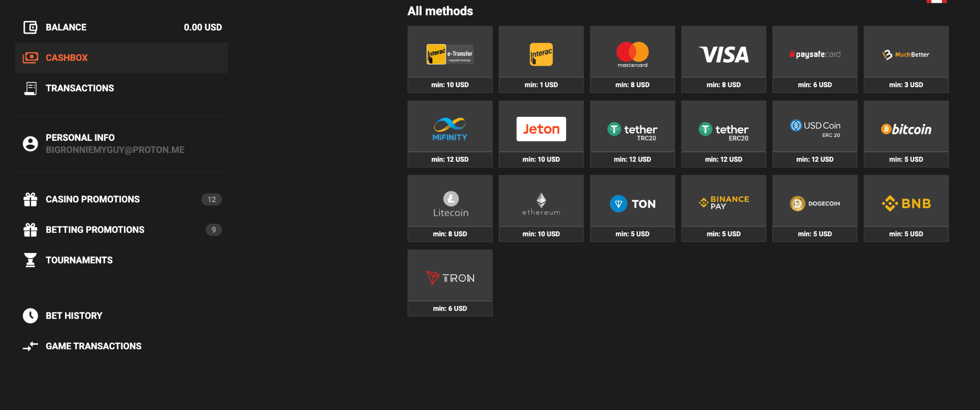Click min: 8 USD under Litecoin
The height and width of the screenshot is (410, 980).
tap(450, 234)
